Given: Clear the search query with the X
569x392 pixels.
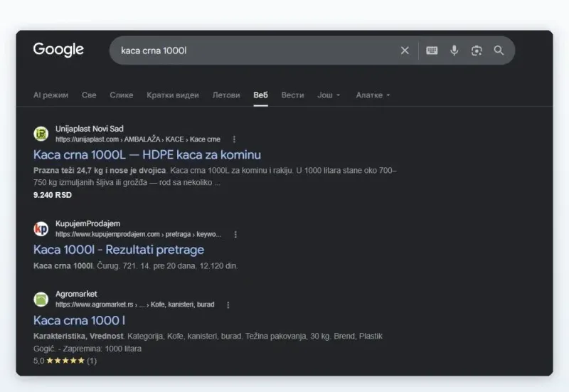Looking at the screenshot, I should pyautogui.click(x=405, y=51).
